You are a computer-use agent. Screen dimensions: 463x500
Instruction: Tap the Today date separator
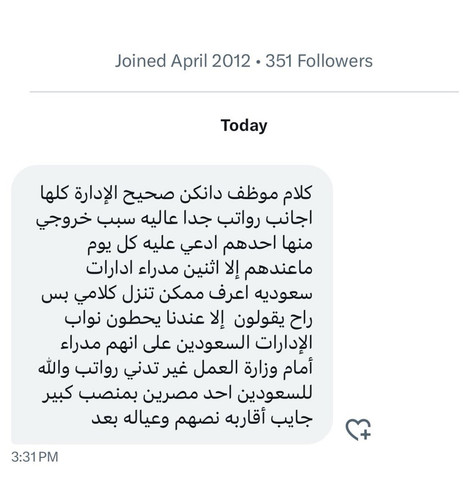pyautogui.click(x=244, y=126)
